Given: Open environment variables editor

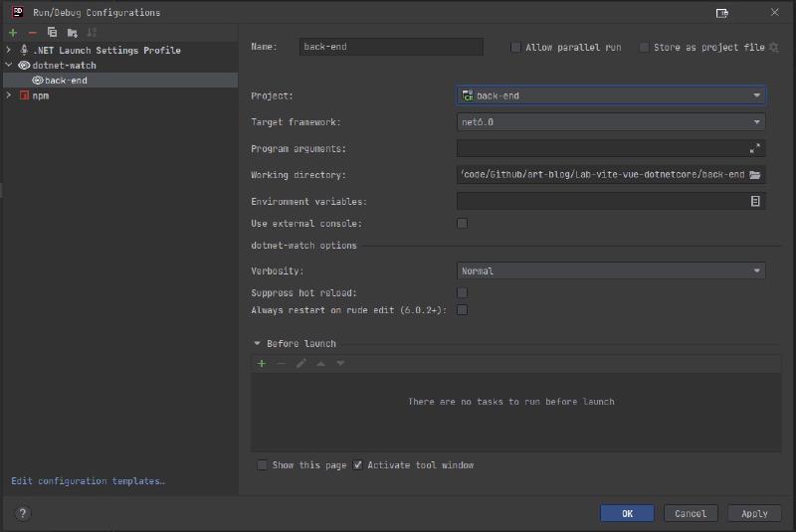Looking at the screenshot, I should (x=755, y=201).
